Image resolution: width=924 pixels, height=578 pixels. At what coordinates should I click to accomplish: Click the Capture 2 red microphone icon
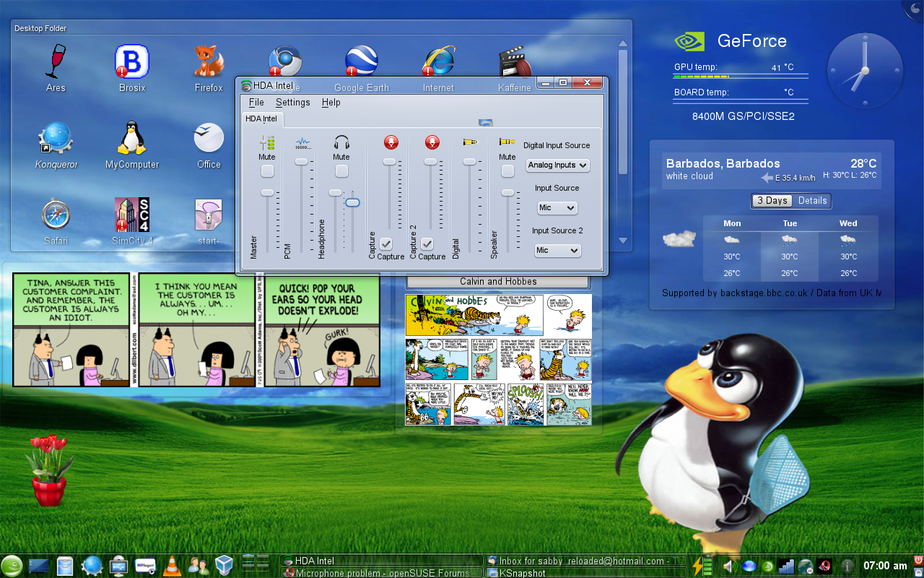pos(432,142)
